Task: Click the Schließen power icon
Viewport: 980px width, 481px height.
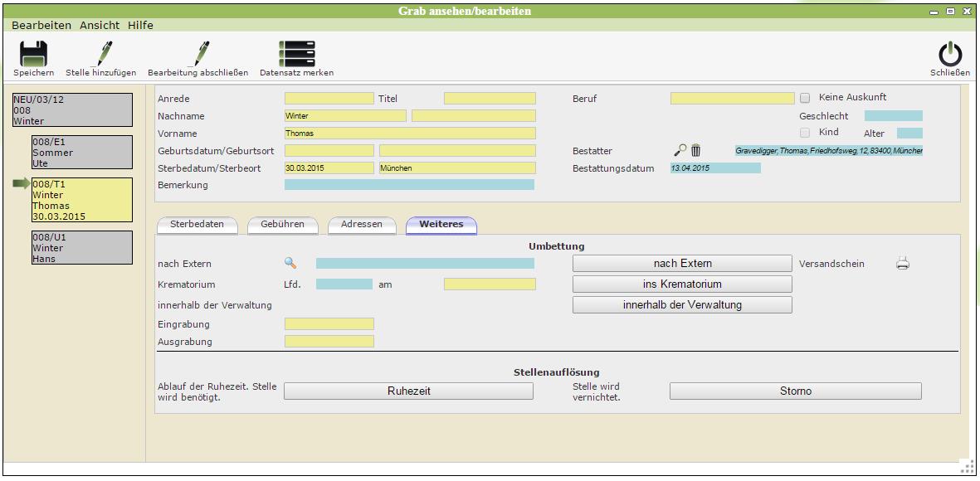Action: pos(949,55)
